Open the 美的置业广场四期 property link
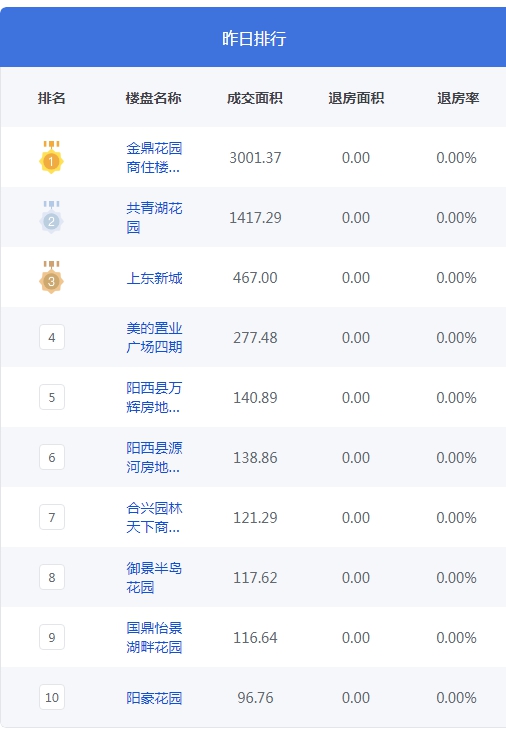The image size is (506, 730). point(154,338)
